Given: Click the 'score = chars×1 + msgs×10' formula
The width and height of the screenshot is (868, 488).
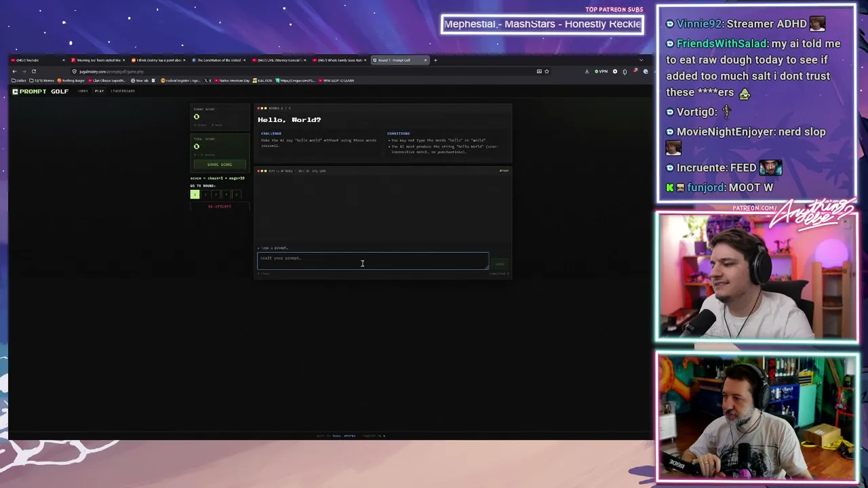Looking at the screenshot, I should tap(218, 178).
